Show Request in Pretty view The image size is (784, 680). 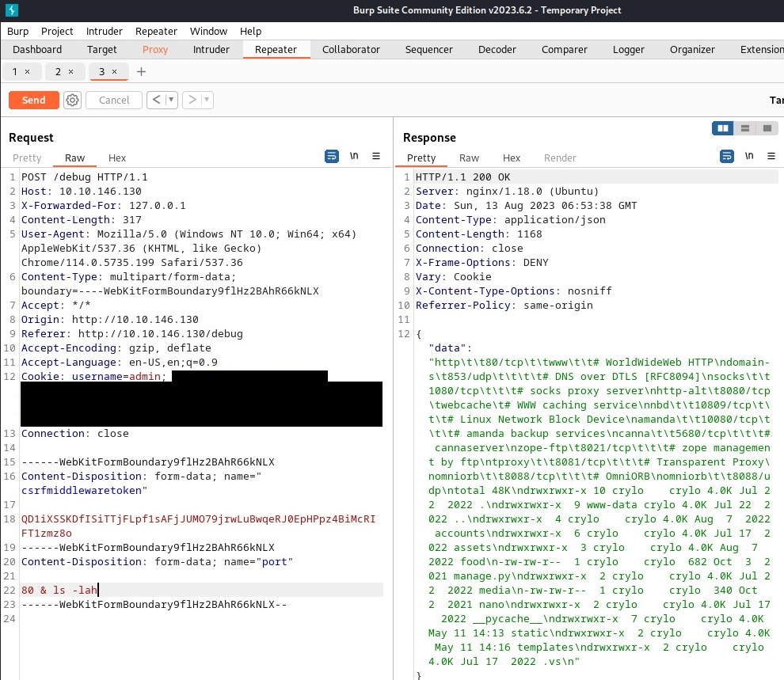tap(27, 158)
